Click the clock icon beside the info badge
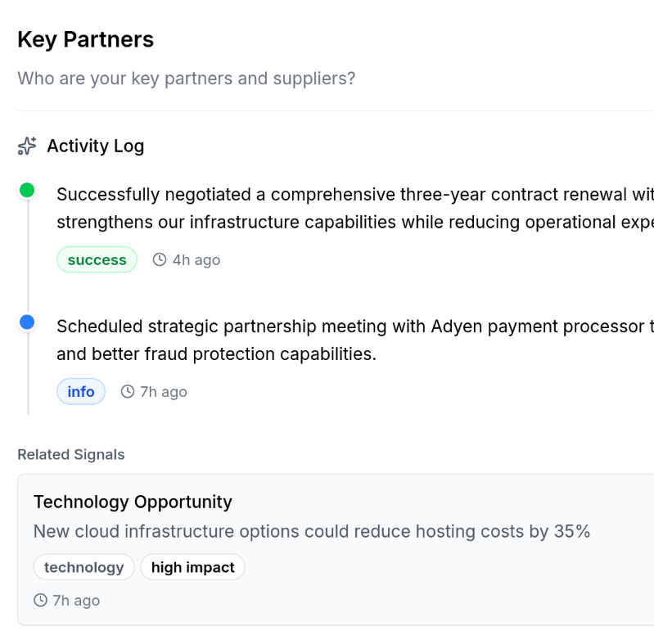 click(x=128, y=391)
